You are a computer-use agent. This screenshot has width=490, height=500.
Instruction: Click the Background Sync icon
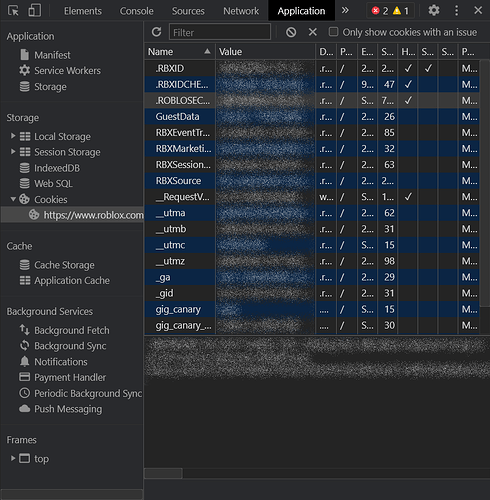(24, 346)
